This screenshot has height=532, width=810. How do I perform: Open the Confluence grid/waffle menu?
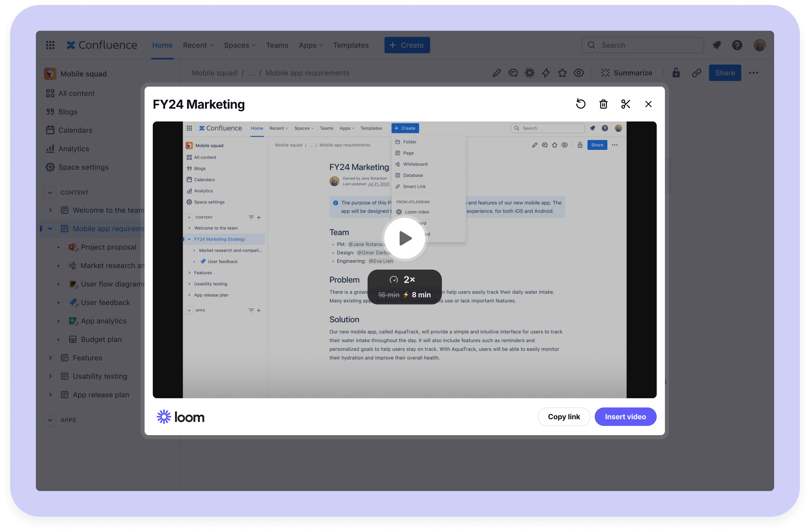[x=50, y=45]
